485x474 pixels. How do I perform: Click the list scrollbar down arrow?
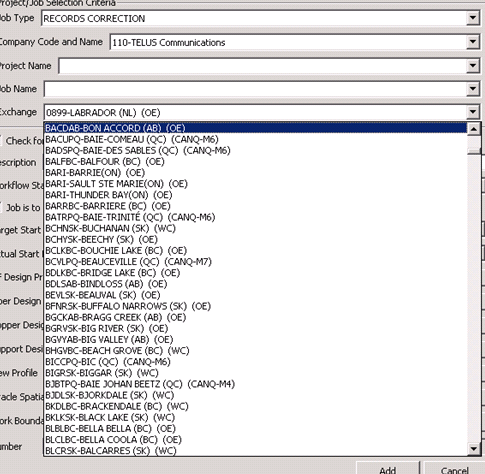(474, 449)
